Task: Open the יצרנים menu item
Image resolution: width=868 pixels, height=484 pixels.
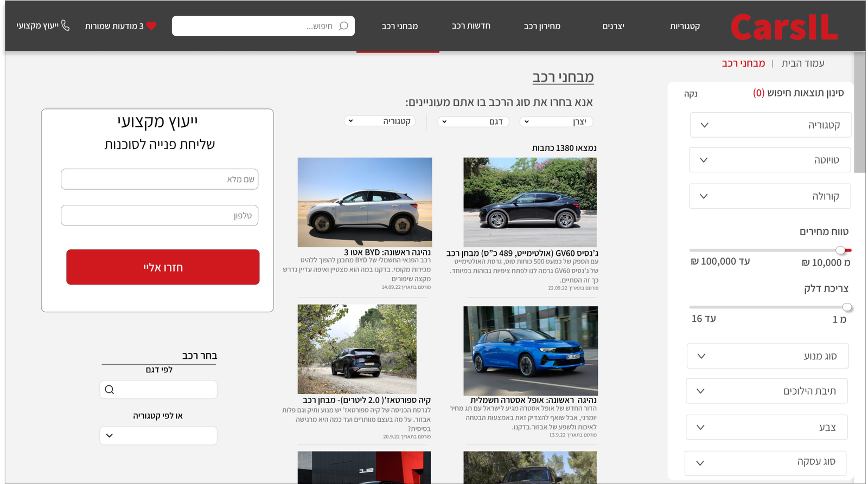Action: tap(614, 26)
